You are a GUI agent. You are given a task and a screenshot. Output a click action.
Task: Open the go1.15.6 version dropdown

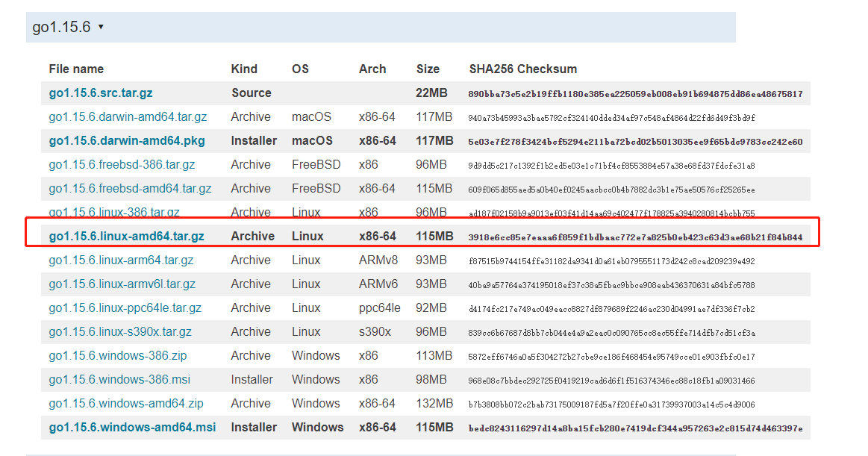(x=60, y=26)
